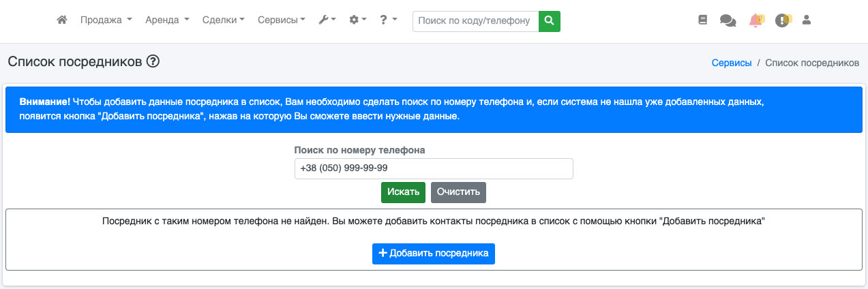Open the wrench tools dropdown

(327, 20)
